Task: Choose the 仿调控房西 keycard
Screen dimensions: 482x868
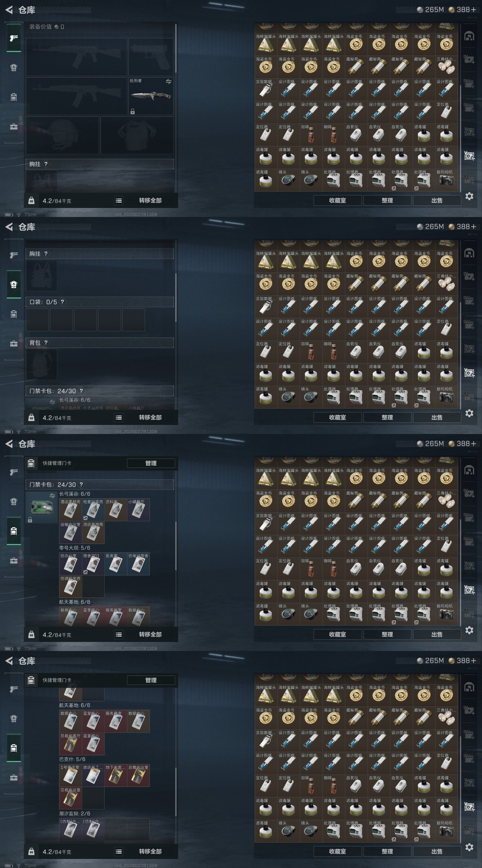Action: pyautogui.click(x=70, y=586)
